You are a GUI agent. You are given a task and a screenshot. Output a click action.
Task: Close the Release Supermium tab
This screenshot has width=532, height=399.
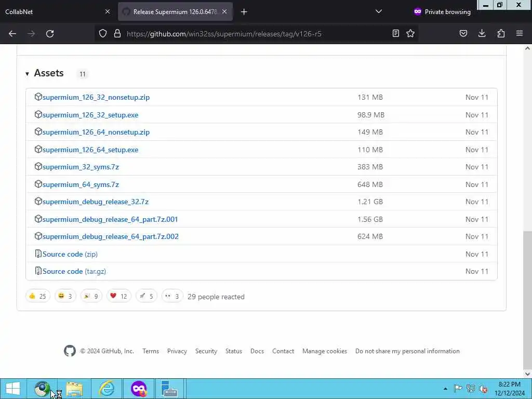(x=224, y=11)
